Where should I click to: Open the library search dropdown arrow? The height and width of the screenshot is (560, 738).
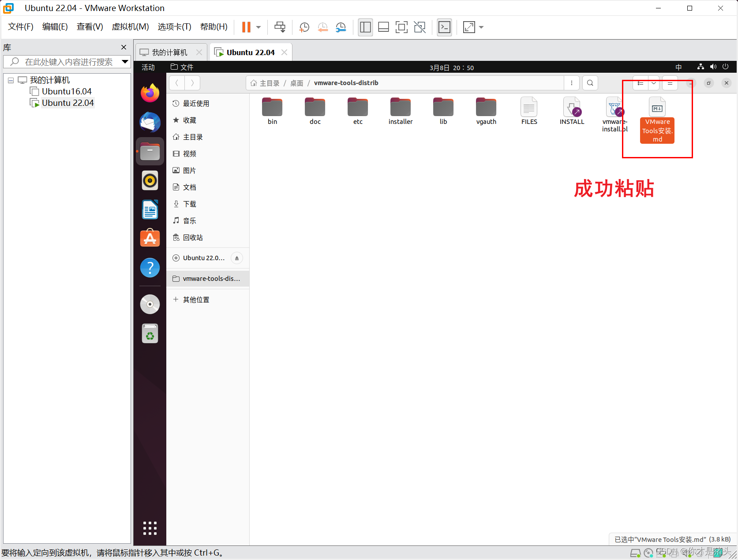click(x=125, y=62)
